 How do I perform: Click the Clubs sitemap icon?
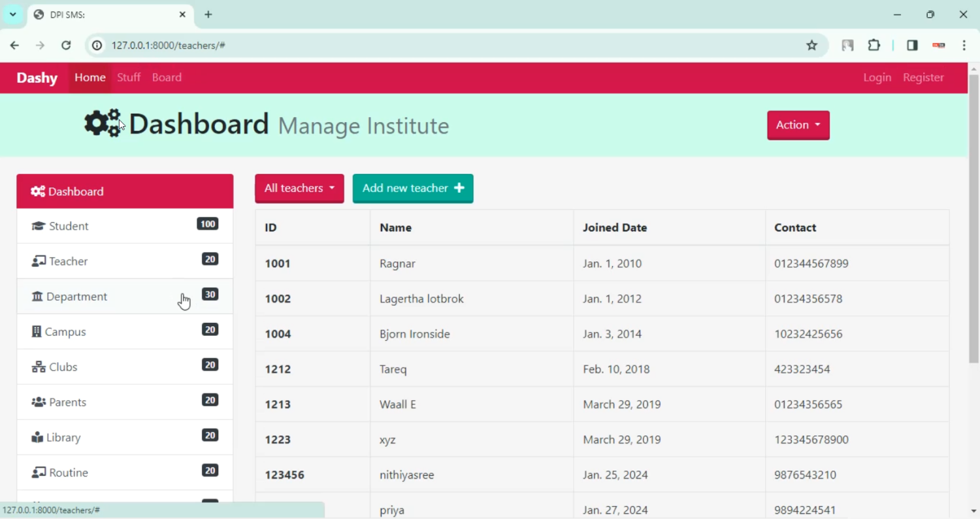tap(39, 367)
